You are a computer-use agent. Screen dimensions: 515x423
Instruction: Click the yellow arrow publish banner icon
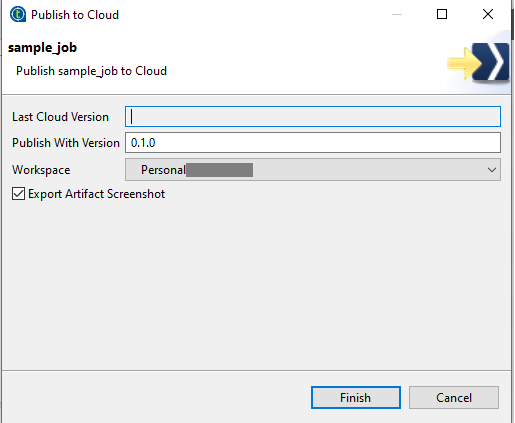click(478, 62)
